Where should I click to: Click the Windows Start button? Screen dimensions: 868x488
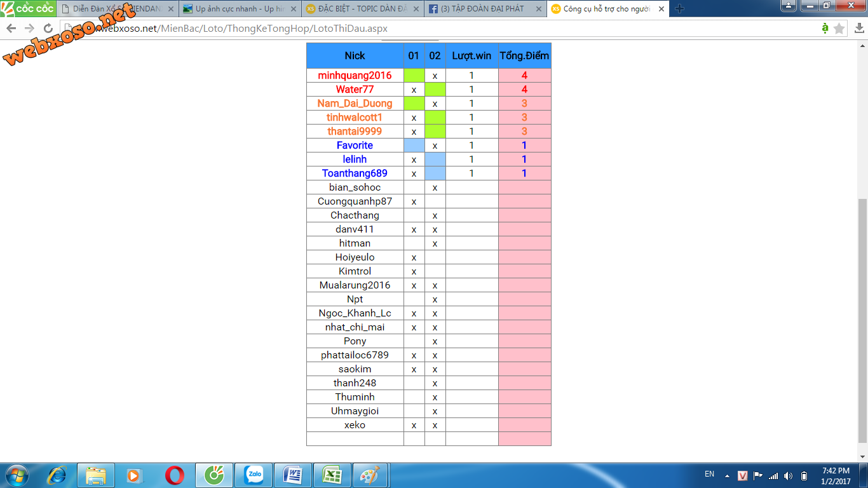(17, 475)
